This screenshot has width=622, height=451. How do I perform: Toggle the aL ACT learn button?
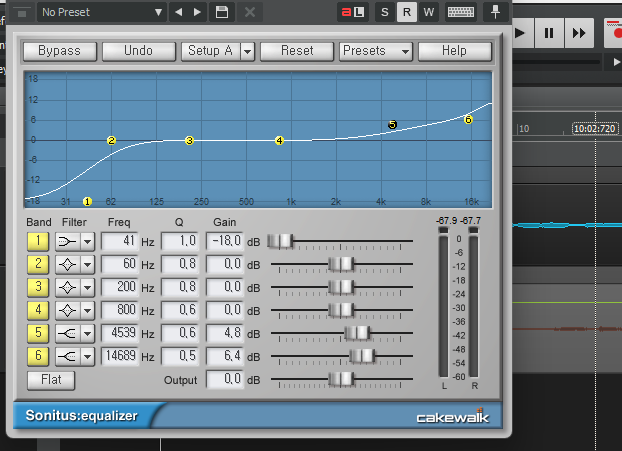(x=353, y=12)
